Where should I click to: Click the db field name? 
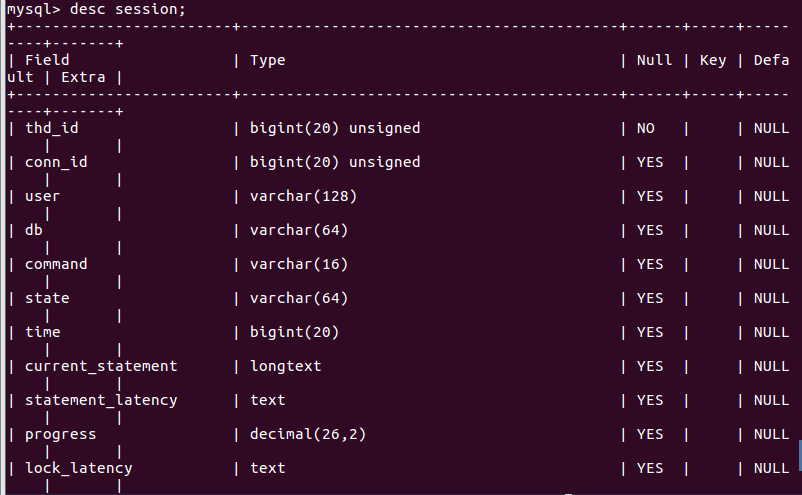(x=34, y=230)
